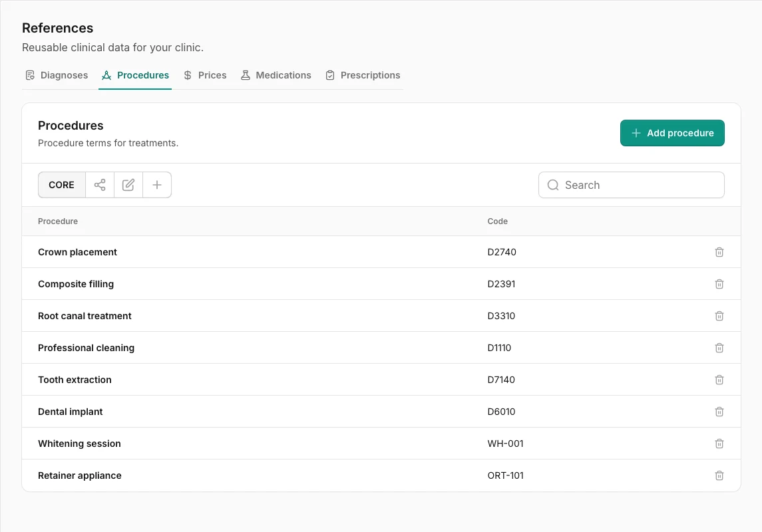Delete the Retainer appliance procedure

pyautogui.click(x=719, y=475)
